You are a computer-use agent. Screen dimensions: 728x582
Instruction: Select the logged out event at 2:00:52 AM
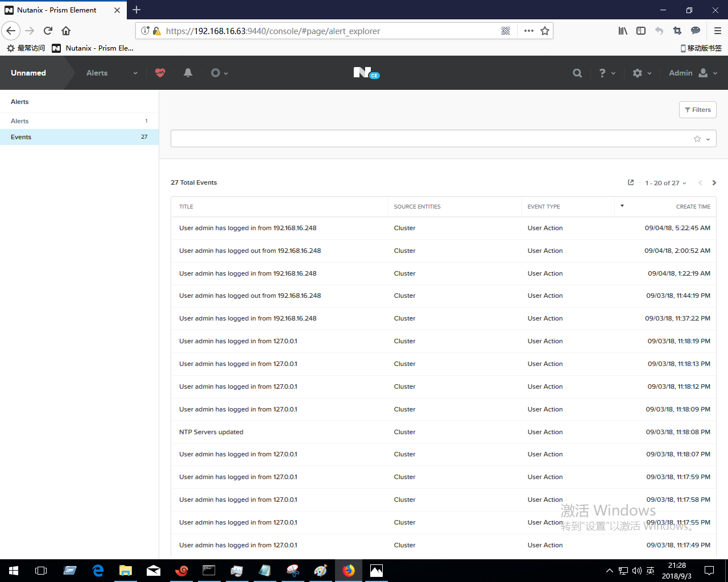pyautogui.click(x=444, y=251)
